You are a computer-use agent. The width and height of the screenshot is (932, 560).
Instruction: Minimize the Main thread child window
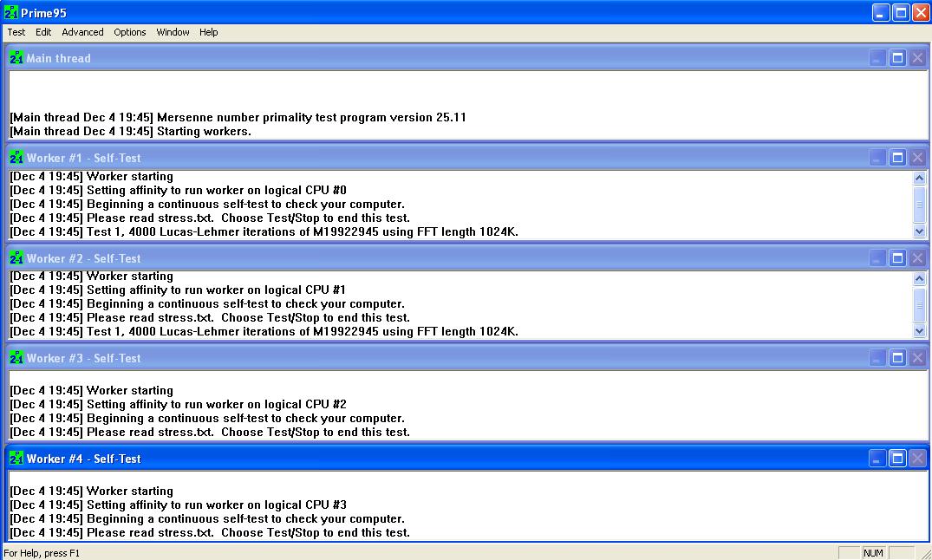[x=877, y=58]
